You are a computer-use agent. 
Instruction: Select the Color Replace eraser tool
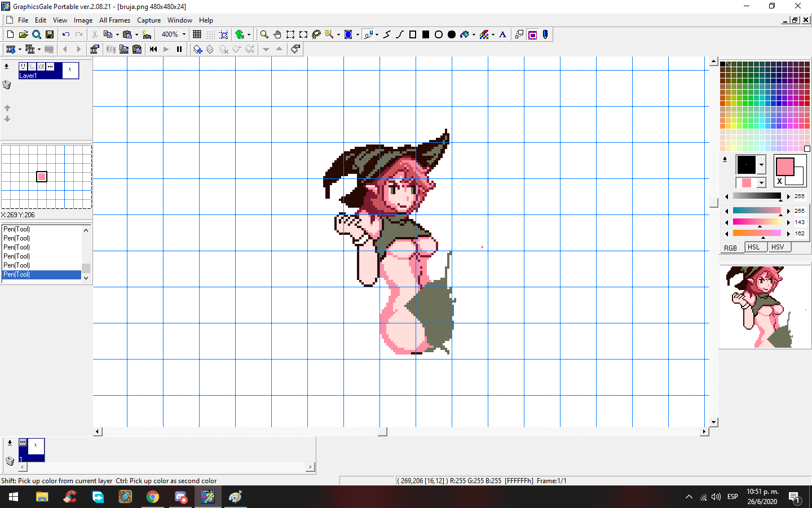[x=484, y=34]
